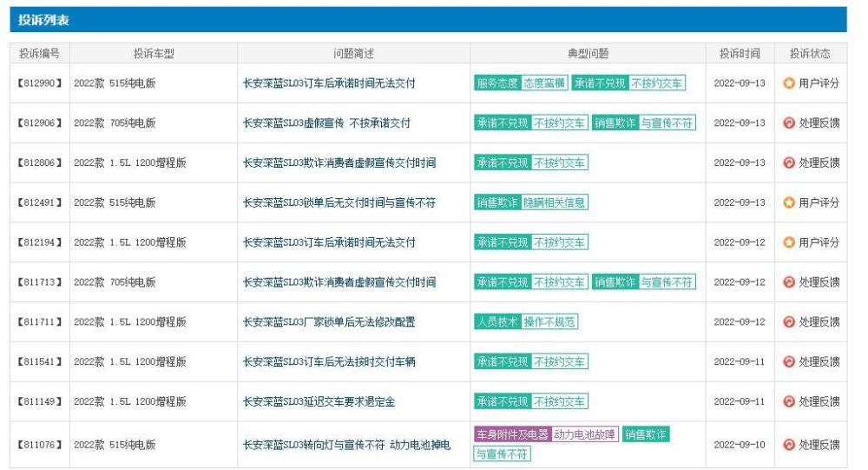Click the 销售欺诈 与宣传不符 tag in row 812906
Screen dimensions: 868x470
644,123
